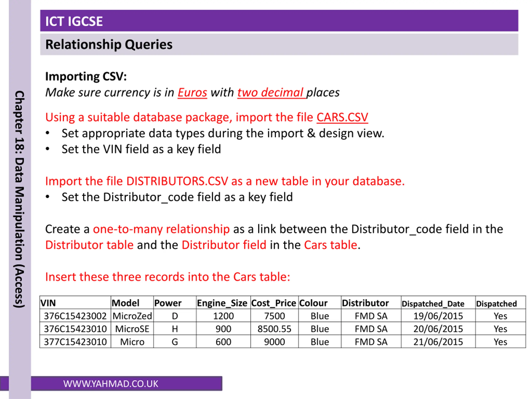532x399 pixels.
Task: Open the WWW.YAHMAD.CO.UK footer link
Action: 111,384
